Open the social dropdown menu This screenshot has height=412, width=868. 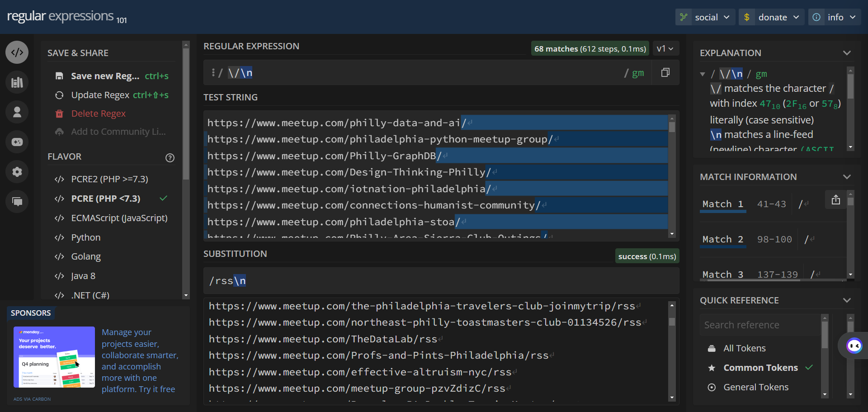click(705, 17)
